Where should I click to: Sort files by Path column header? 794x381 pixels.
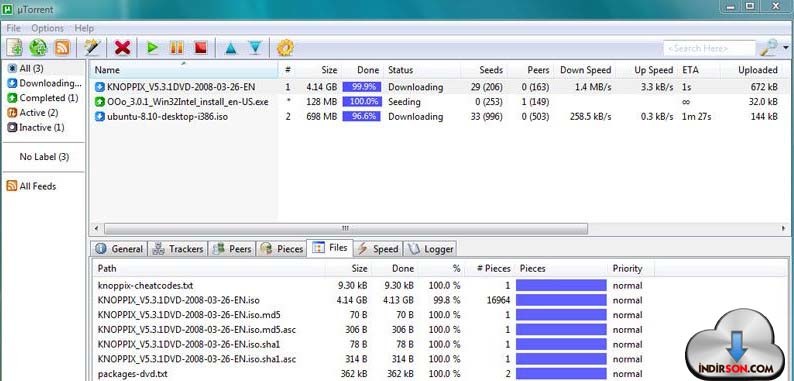tap(209, 269)
